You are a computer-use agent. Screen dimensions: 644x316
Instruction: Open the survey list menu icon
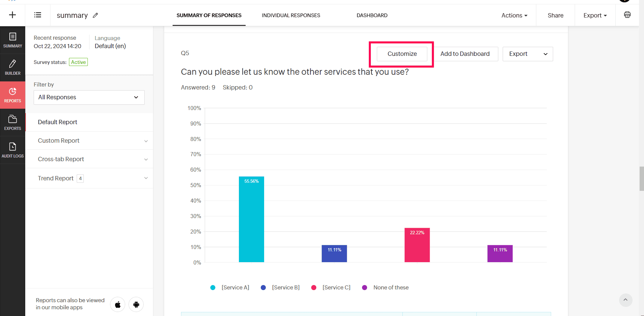pos(38,15)
